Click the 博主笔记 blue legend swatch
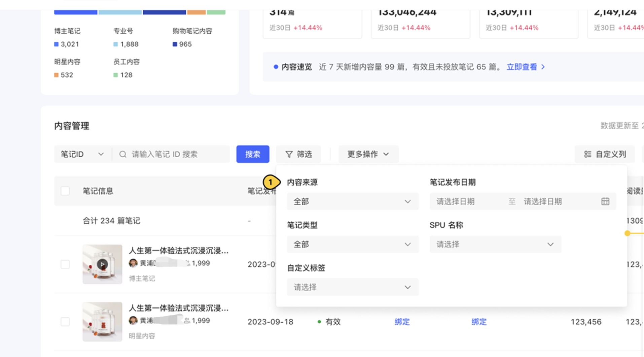This screenshot has width=644, height=357. 56,44
